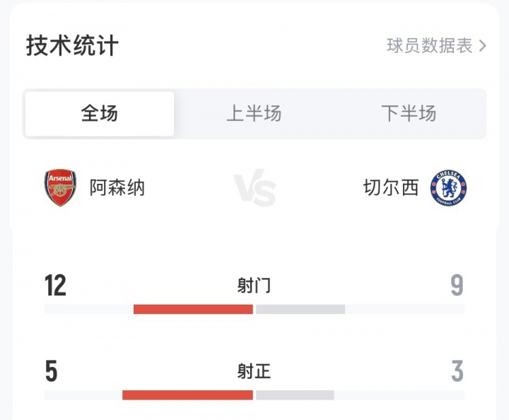Click Arsenal's red 射正 bar
Image resolution: width=509 pixels, height=420 pixels.
click(x=187, y=395)
